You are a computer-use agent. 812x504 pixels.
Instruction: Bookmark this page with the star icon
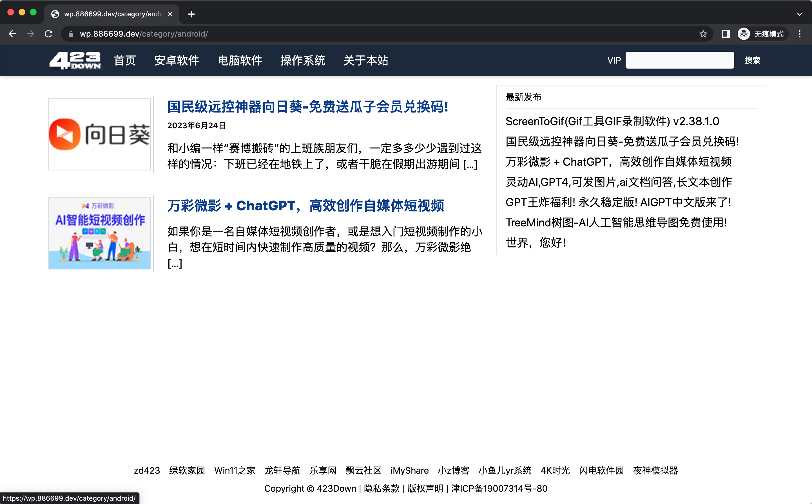[703, 34]
